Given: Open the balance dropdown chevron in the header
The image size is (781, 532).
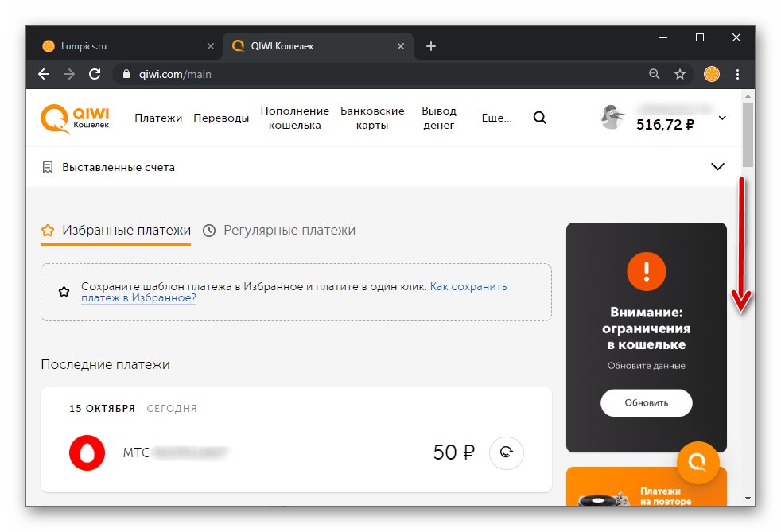Looking at the screenshot, I should pos(722,117).
